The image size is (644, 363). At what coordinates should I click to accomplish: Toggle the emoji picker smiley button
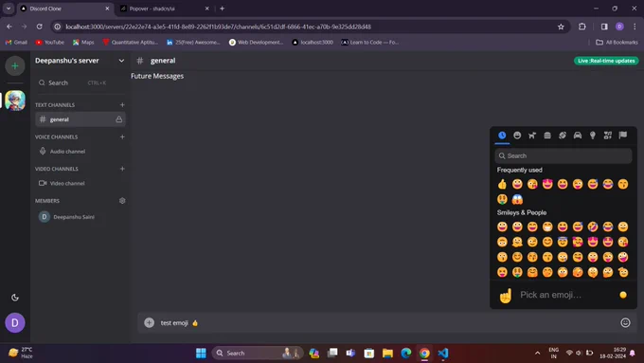(x=625, y=322)
